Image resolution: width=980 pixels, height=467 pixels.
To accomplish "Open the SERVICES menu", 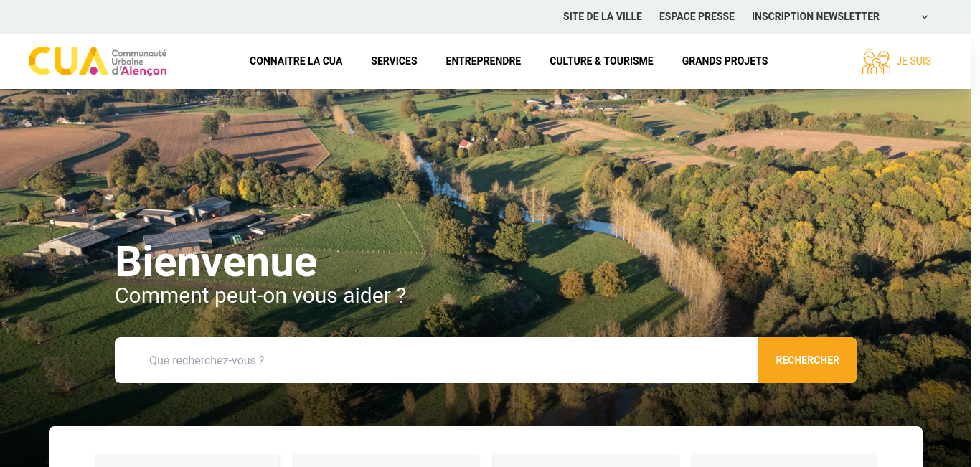I will click(394, 61).
